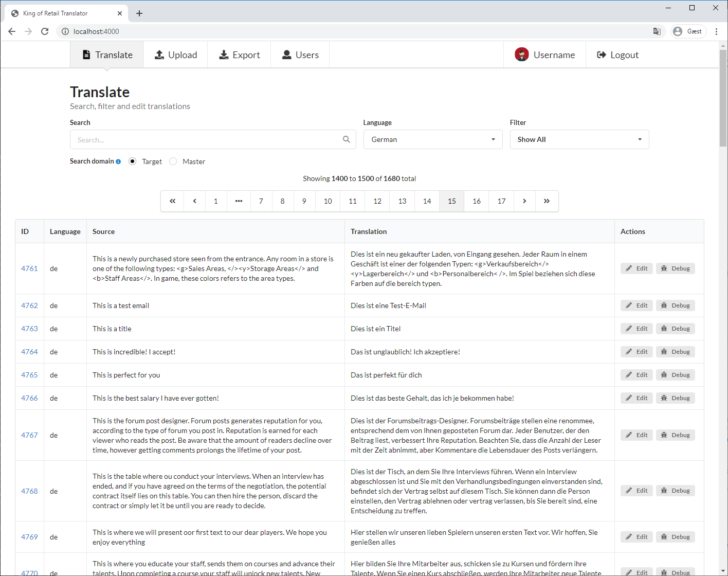The image size is (728, 576).
Task: Go to previous page arrow
Action: [194, 201]
